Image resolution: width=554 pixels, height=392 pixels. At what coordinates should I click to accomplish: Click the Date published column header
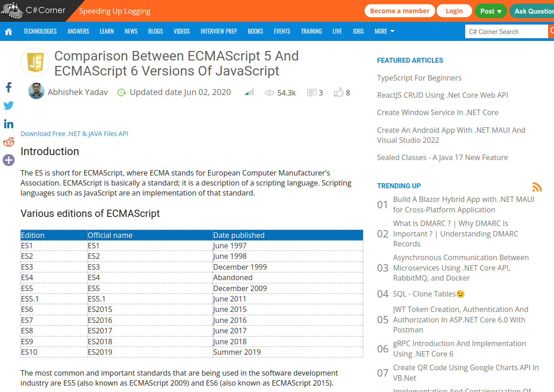288,235
